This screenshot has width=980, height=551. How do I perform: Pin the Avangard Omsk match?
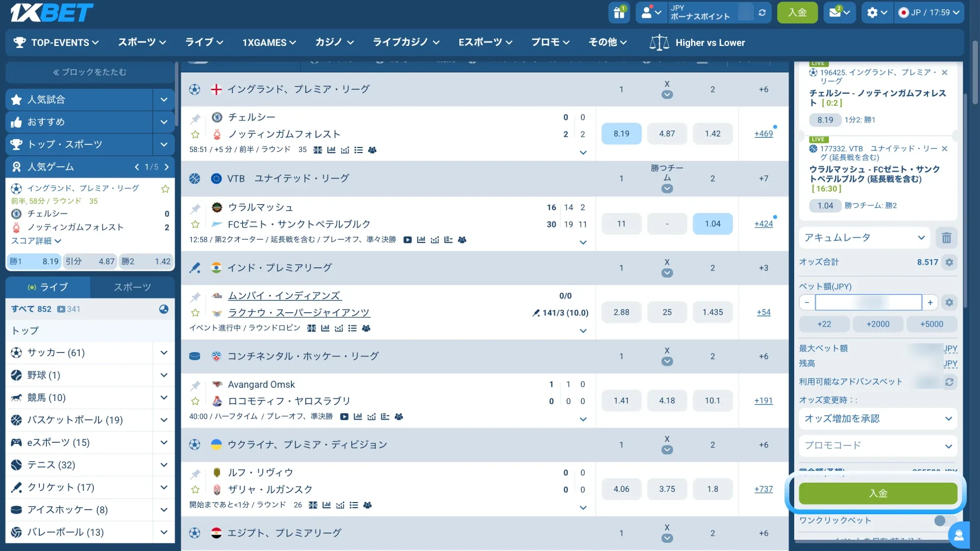(x=195, y=386)
